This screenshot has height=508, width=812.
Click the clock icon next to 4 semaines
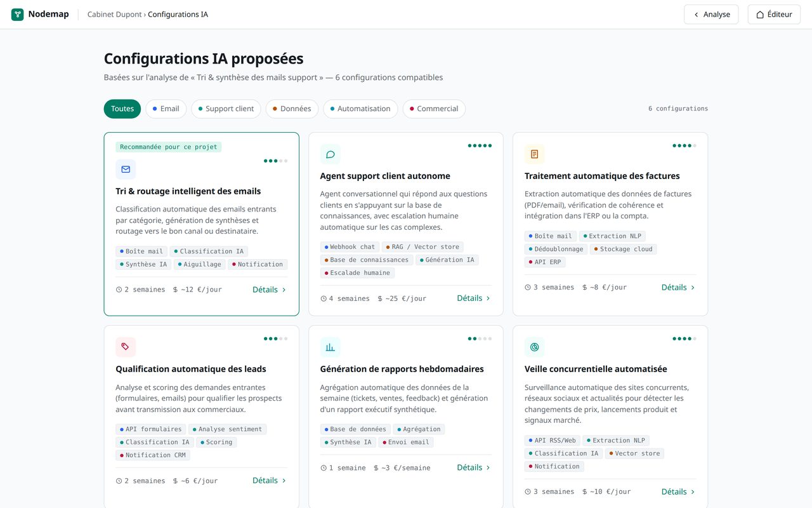(x=324, y=298)
